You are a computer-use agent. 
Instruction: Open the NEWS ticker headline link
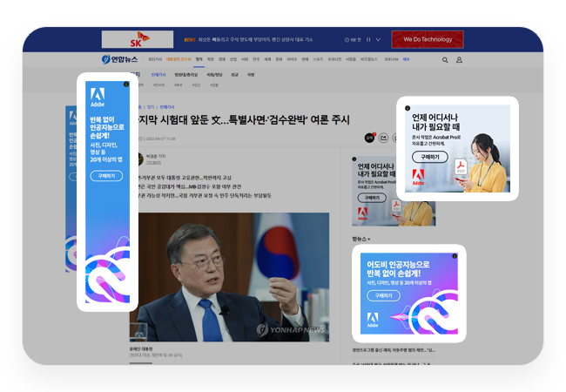click(x=255, y=40)
